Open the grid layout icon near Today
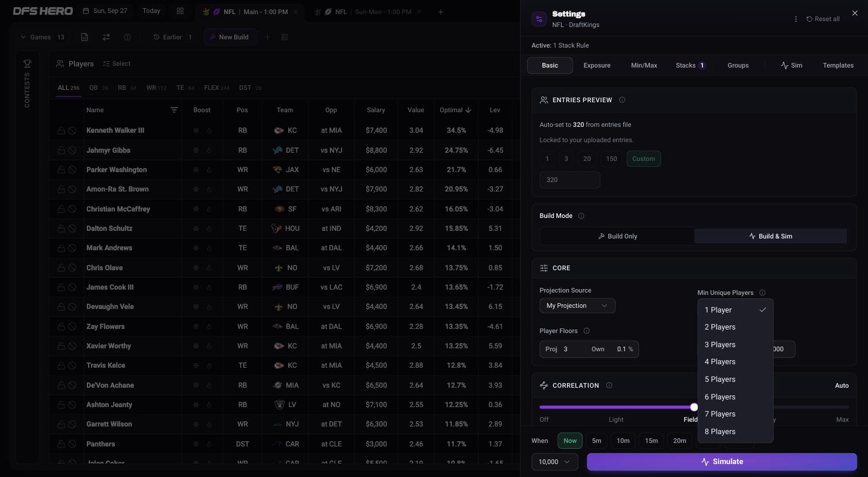This screenshot has height=477, width=868. click(180, 11)
